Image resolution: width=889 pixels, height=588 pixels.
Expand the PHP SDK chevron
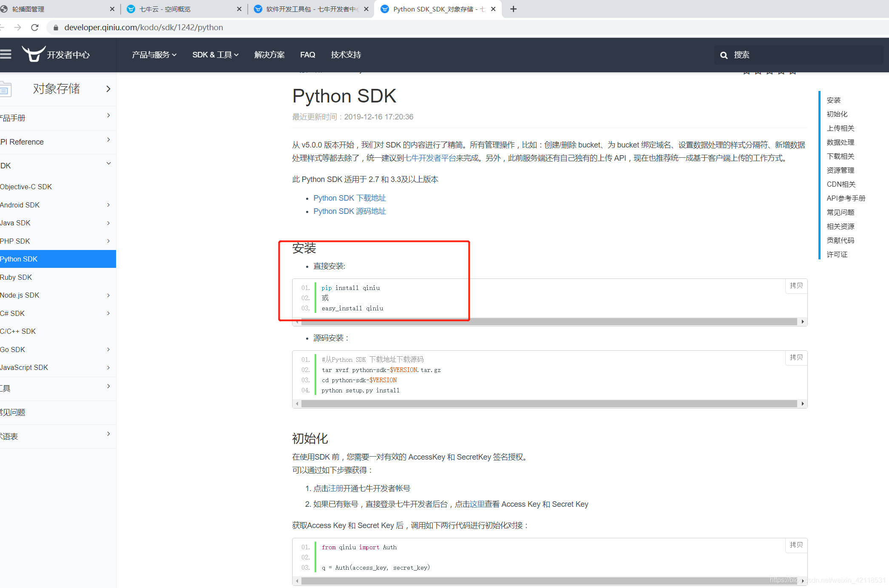(x=108, y=241)
